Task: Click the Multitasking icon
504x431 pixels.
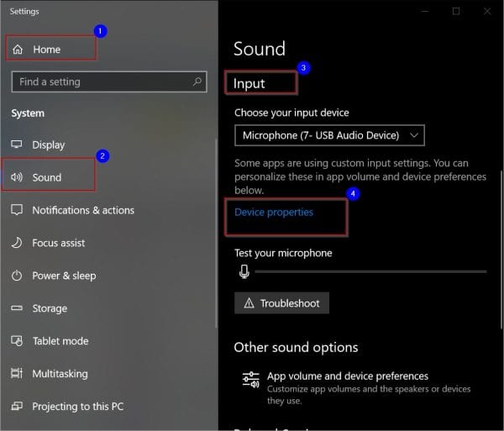Action: coord(16,374)
